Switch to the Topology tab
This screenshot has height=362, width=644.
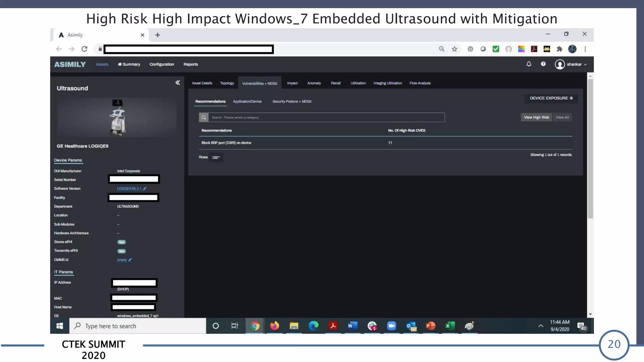[x=227, y=83]
